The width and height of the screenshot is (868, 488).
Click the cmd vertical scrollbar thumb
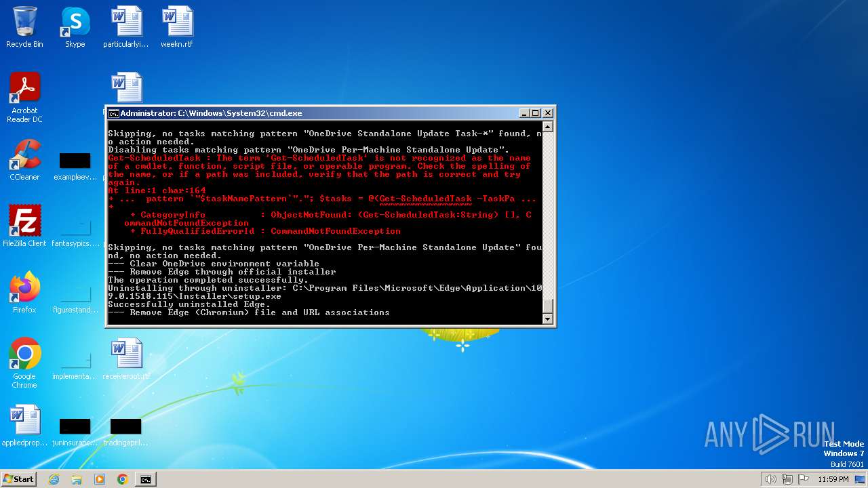pos(548,306)
